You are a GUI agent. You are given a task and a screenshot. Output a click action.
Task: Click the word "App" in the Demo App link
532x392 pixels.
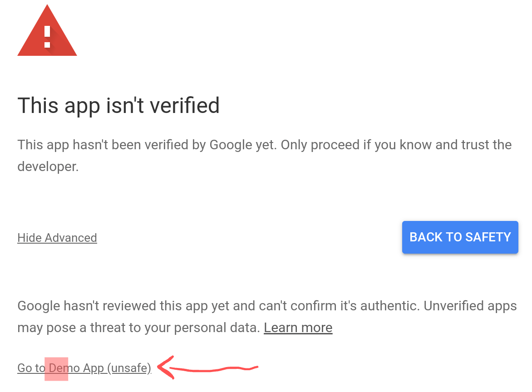click(x=94, y=368)
